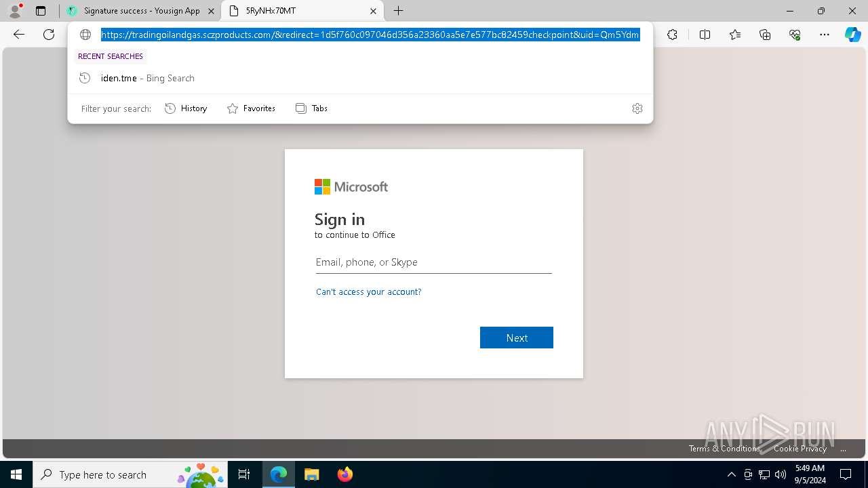Open a new browser tab
Screen dimensions: 868x488
pos(399,11)
